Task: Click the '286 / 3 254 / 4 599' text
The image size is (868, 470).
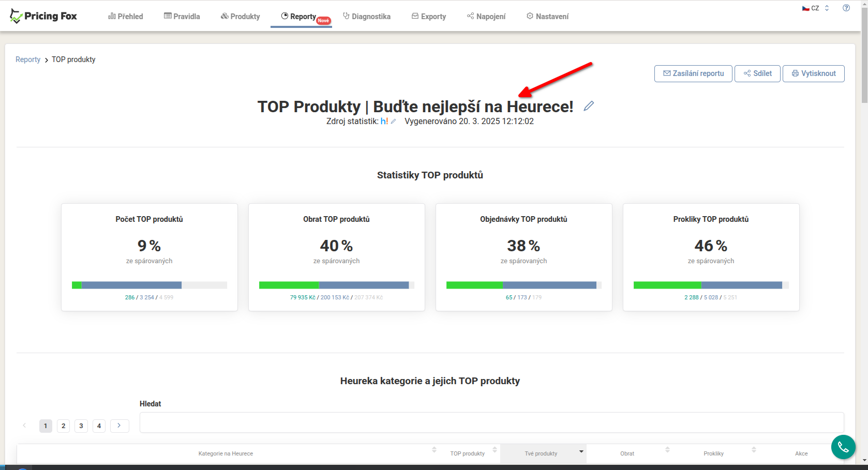Action: [149, 297]
